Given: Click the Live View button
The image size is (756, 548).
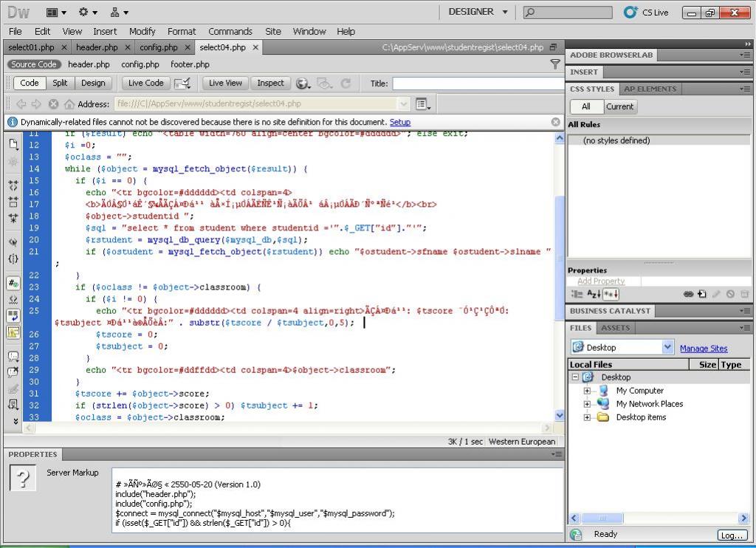Looking at the screenshot, I should (x=225, y=83).
